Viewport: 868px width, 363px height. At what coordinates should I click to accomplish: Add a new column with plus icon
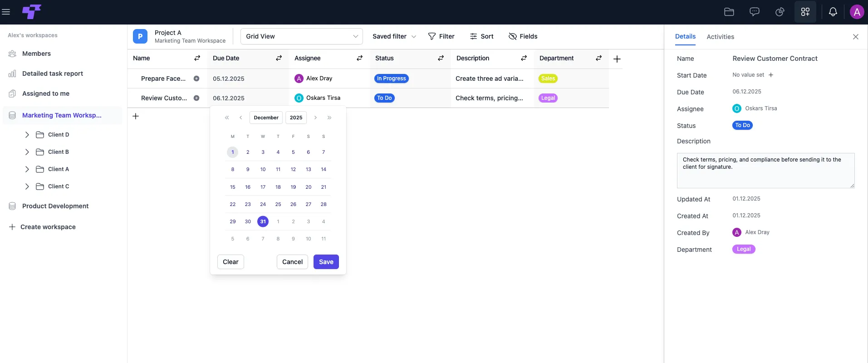click(617, 59)
